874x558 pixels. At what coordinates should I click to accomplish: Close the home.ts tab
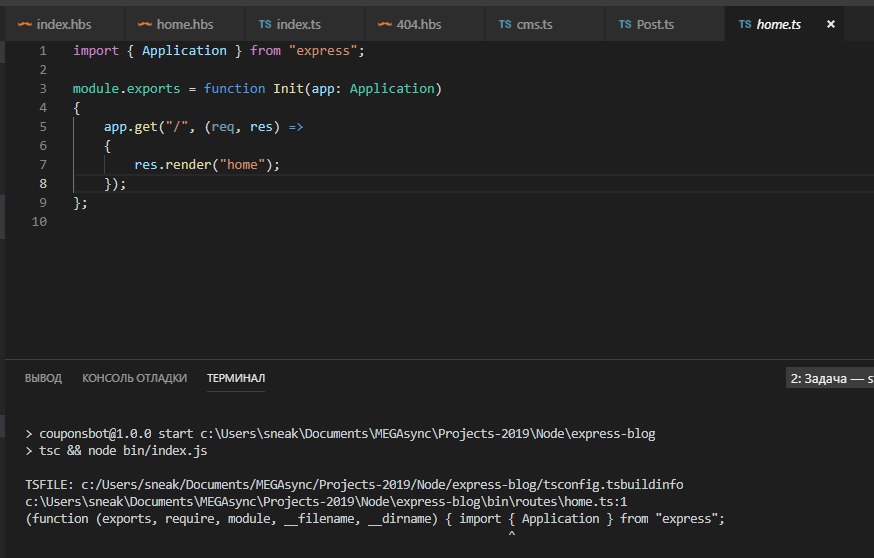[831, 24]
